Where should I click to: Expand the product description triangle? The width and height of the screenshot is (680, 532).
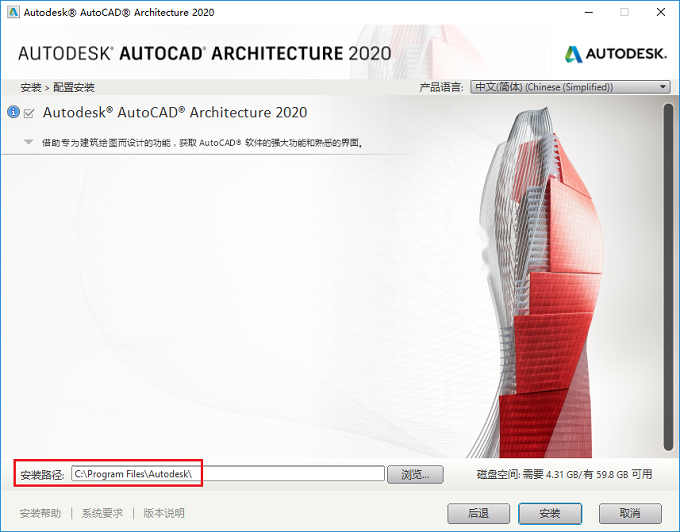29,142
